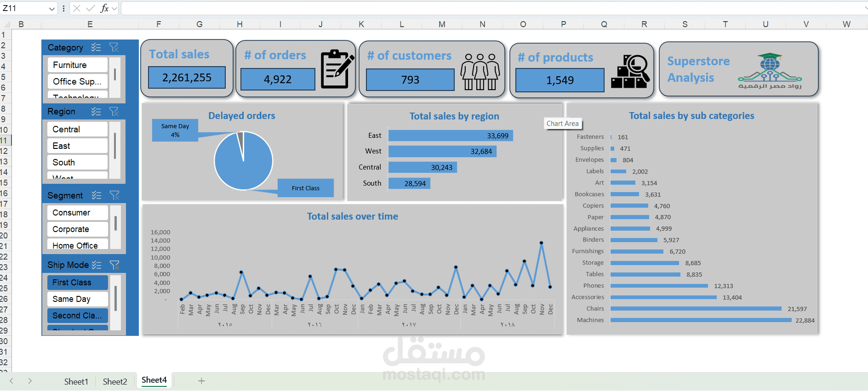Viewport: 868px width, 391px height.
Task: Click the customers people icon
Action: coord(480,71)
